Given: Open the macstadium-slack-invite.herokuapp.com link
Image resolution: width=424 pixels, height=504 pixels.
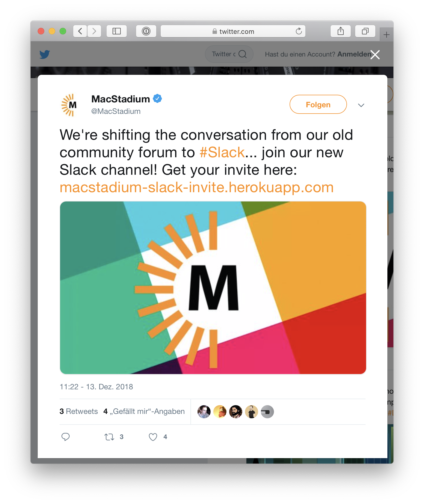Looking at the screenshot, I should [x=197, y=187].
